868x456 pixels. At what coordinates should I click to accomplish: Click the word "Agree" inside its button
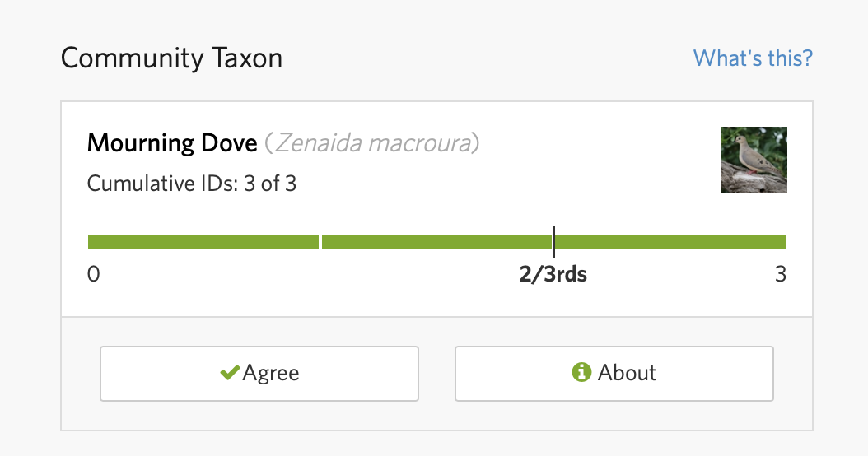pyautogui.click(x=271, y=373)
